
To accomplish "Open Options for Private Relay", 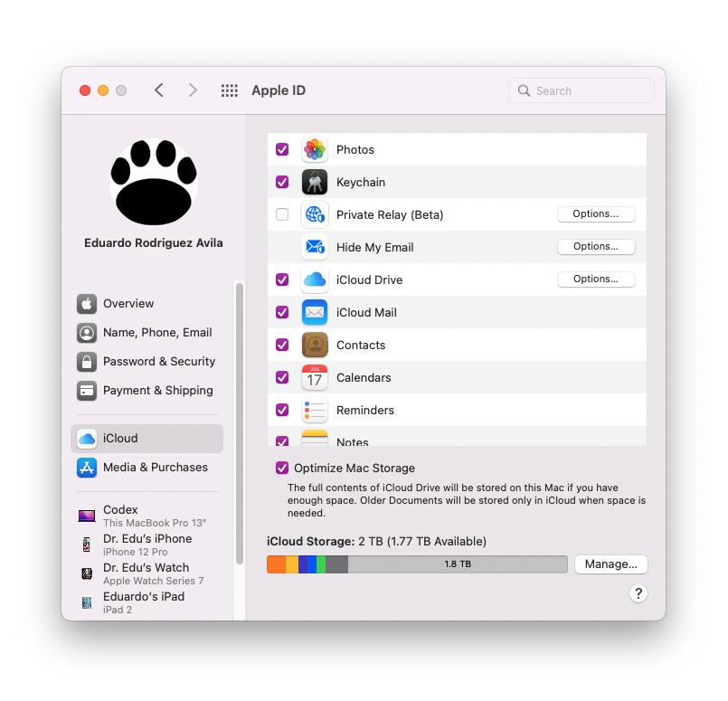I will pos(596,214).
